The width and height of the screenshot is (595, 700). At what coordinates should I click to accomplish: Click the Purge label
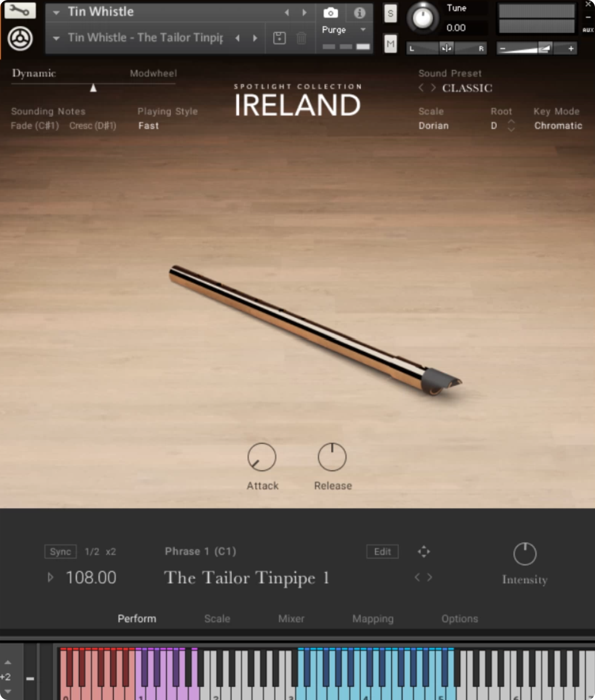click(334, 29)
